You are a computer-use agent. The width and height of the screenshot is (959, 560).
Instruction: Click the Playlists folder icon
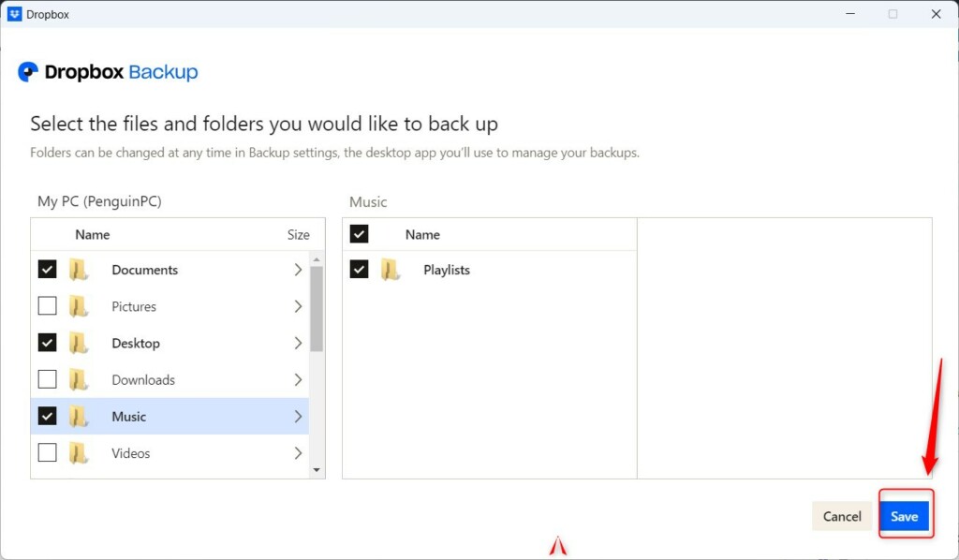391,270
